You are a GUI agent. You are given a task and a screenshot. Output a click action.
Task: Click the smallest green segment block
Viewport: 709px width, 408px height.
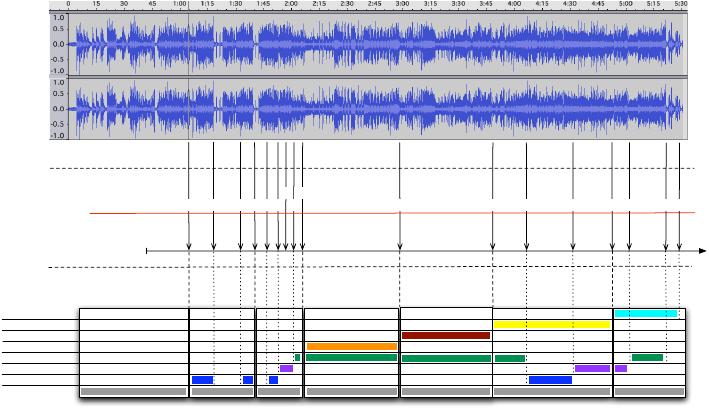coord(298,358)
